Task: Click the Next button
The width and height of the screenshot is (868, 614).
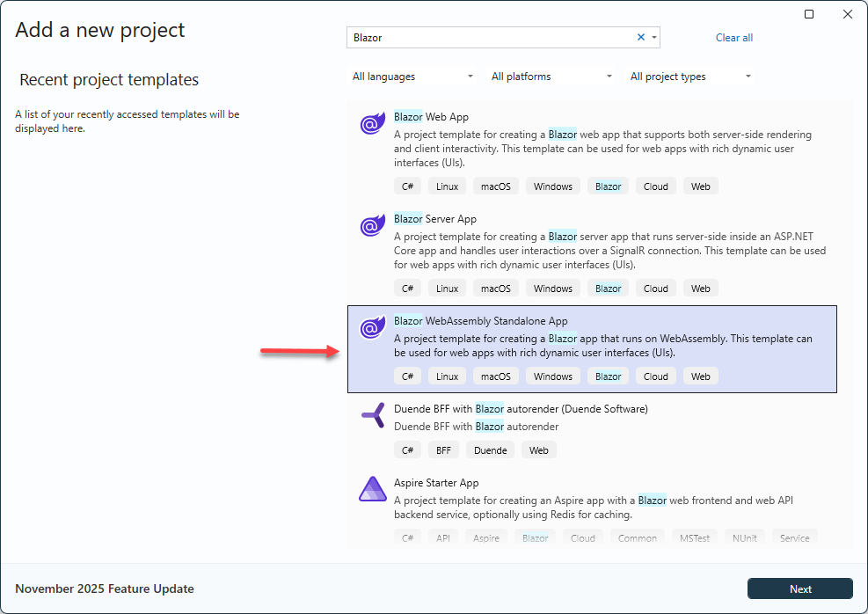Action: tap(799, 588)
